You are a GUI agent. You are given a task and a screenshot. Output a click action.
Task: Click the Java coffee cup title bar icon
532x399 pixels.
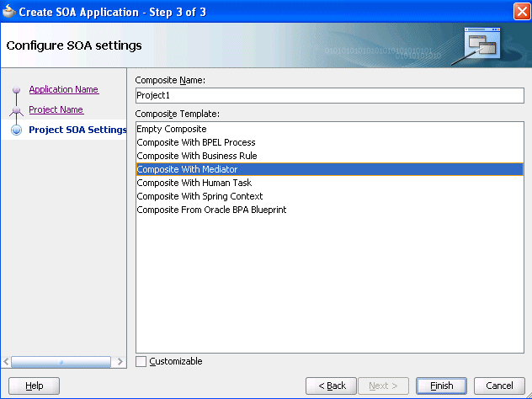(8, 11)
